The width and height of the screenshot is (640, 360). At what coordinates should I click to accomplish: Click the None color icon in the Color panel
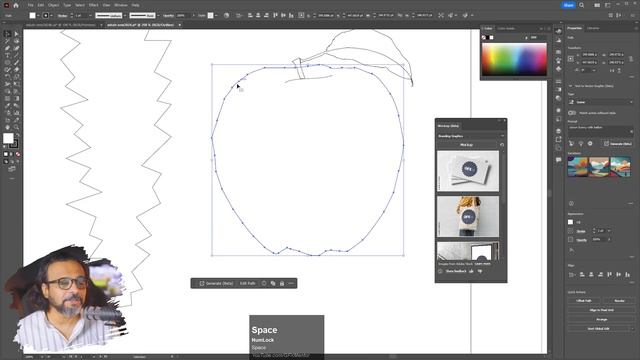pyautogui.click(x=484, y=38)
